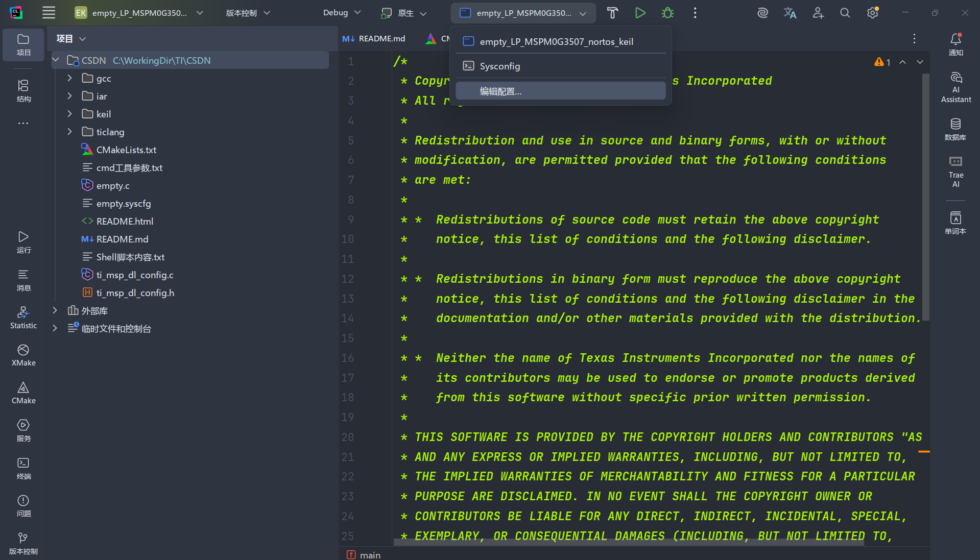Open the AI Assistant panel
Screen dimensions: 980x560
coord(955,87)
